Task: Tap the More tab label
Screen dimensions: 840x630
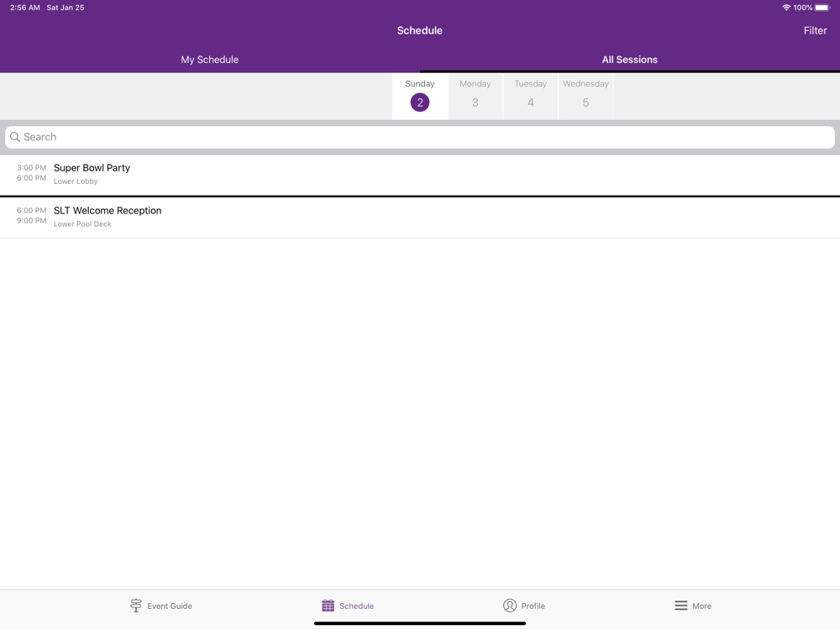Action: 701,606
